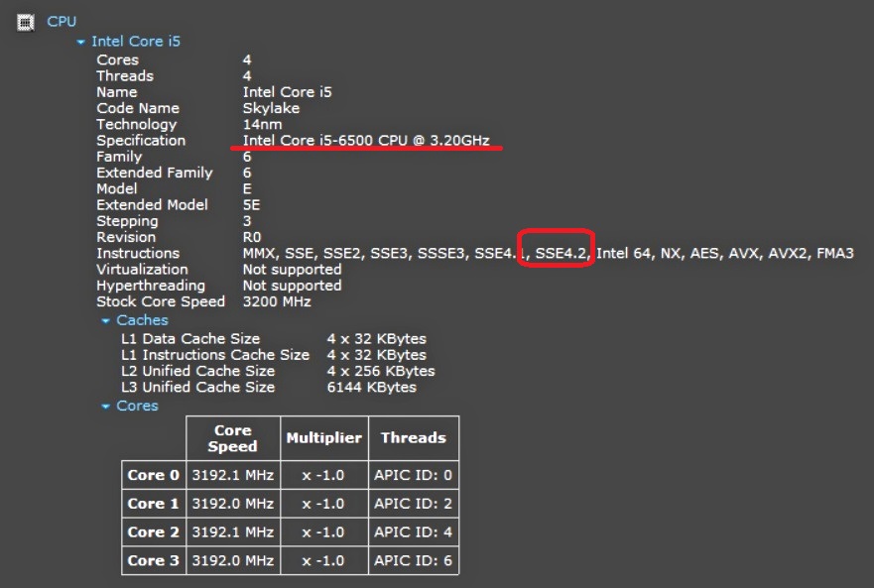Click L1 Instructions Cache Size label
874x588 pixels.
(x=215, y=355)
